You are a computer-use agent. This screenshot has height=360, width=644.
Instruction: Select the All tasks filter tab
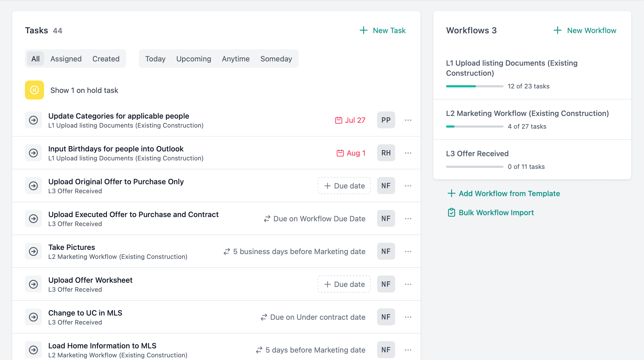coord(36,59)
